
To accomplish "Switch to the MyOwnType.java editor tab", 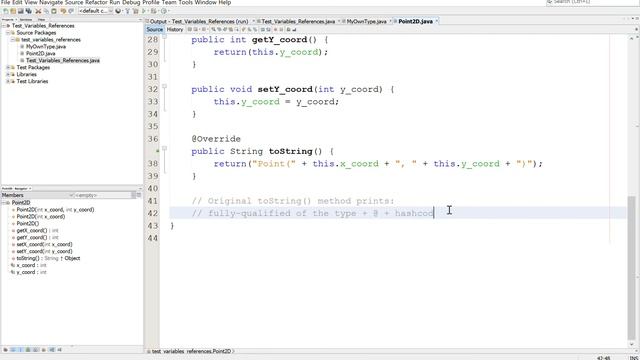I will point(366,21).
